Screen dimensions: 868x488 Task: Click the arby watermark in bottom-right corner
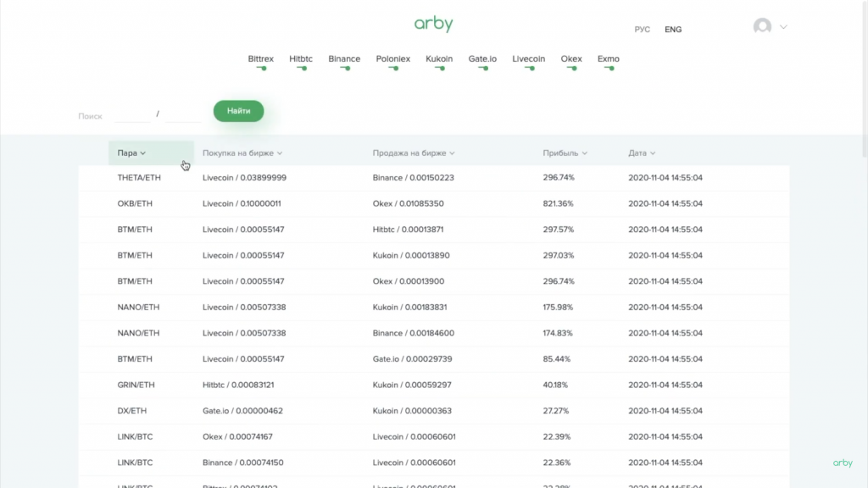pyautogui.click(x=843, y=463)
